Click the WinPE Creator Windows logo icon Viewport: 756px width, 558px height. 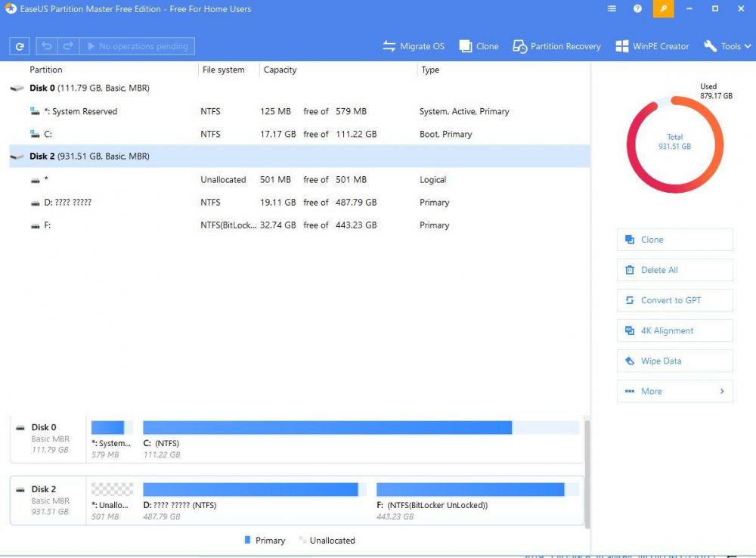pyautogui.click(x=622, y=46)
